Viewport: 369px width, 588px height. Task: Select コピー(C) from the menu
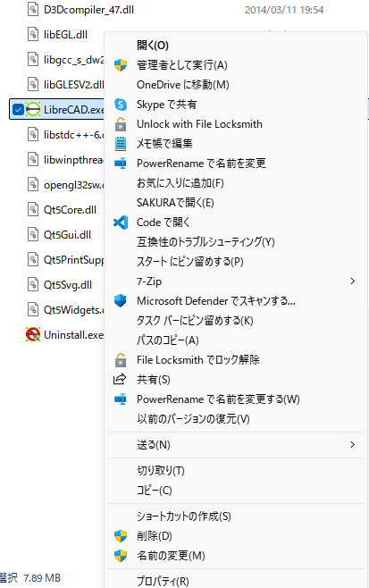point(155,491)
